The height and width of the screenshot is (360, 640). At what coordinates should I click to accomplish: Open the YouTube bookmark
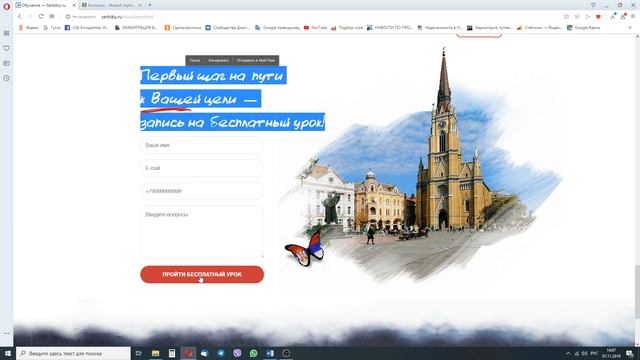316,28
